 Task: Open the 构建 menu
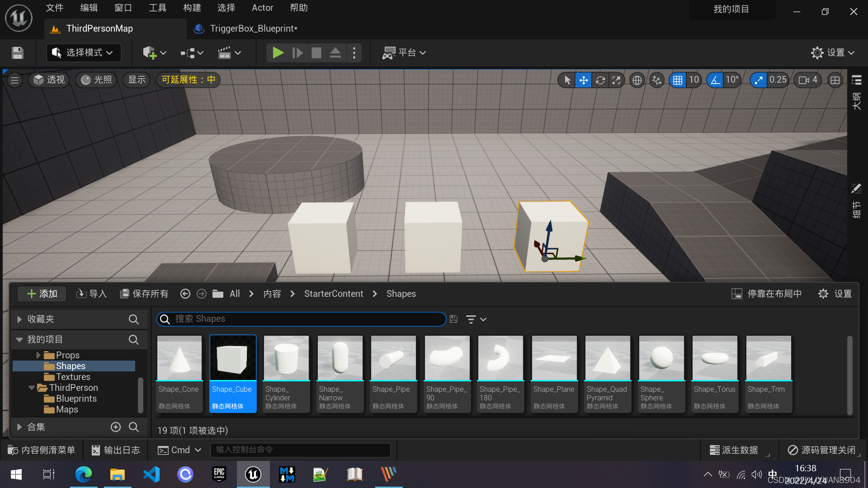tap(192, 8)
